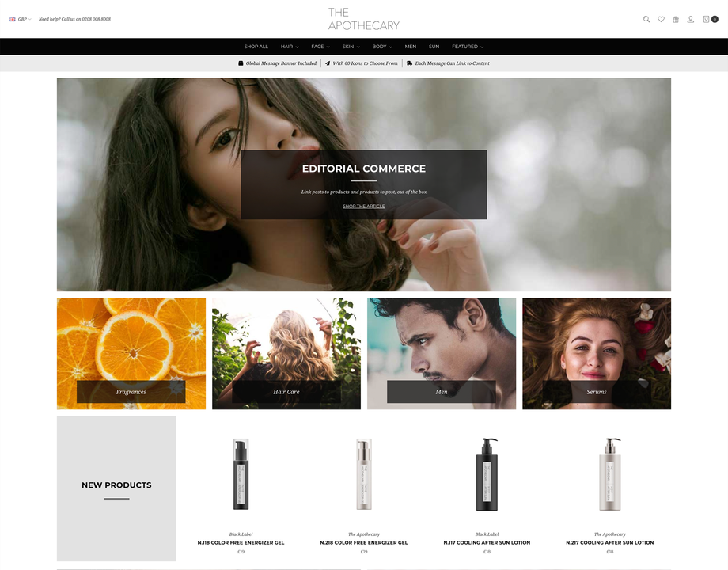Screen dimensions: 728x570
Task: Open the wishlist heart icon
Action: [661, 19]
